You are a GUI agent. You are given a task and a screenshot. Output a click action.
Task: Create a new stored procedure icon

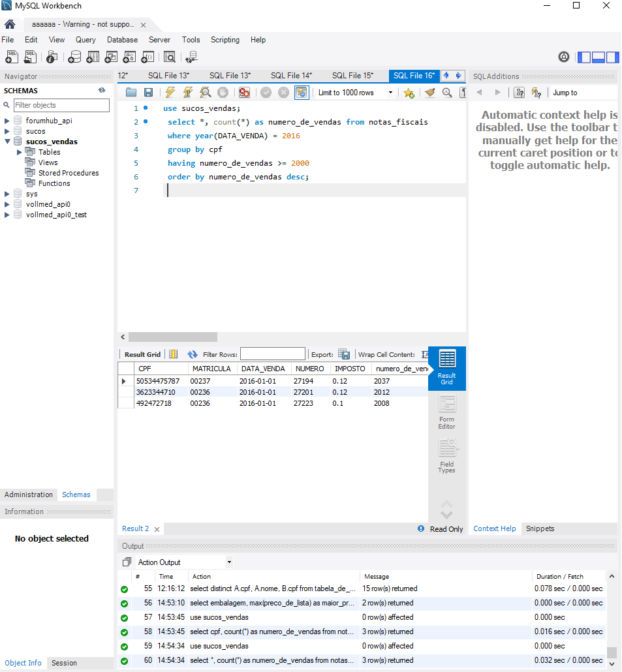coord(129,57)
